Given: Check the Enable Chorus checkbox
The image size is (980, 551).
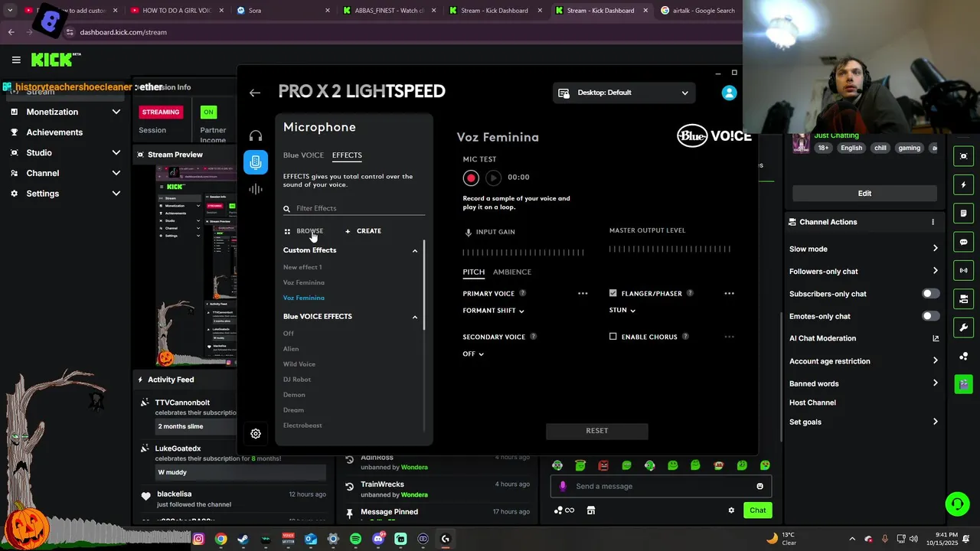Looking at the screenshot, I should tap(612, 337).
